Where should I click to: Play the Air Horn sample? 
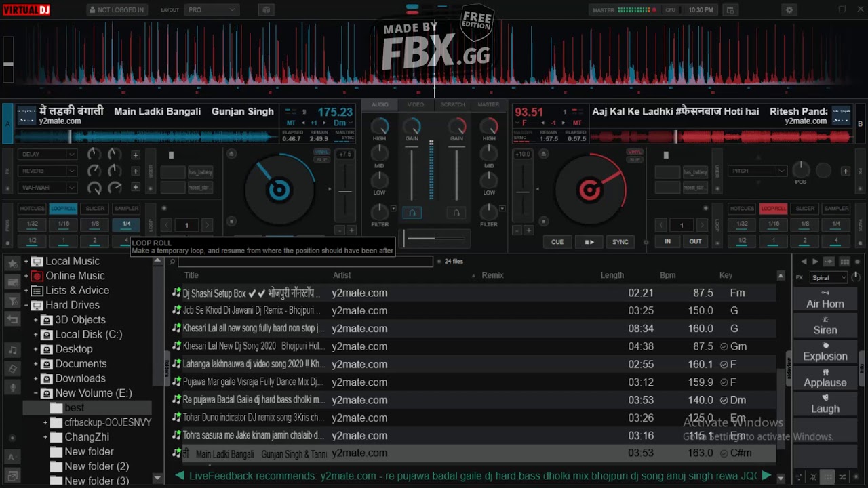(825, 300)
